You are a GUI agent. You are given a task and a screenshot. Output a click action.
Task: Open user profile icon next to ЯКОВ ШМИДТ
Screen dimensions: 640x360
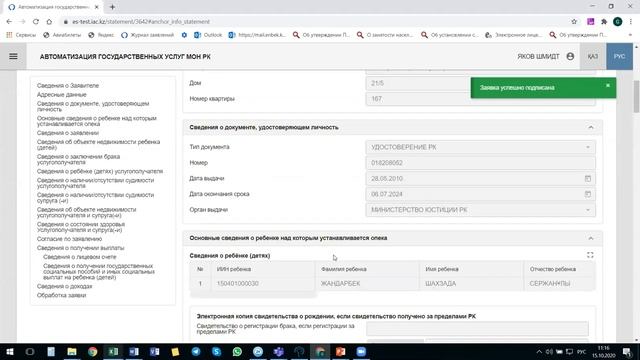[x=570, y=56]
